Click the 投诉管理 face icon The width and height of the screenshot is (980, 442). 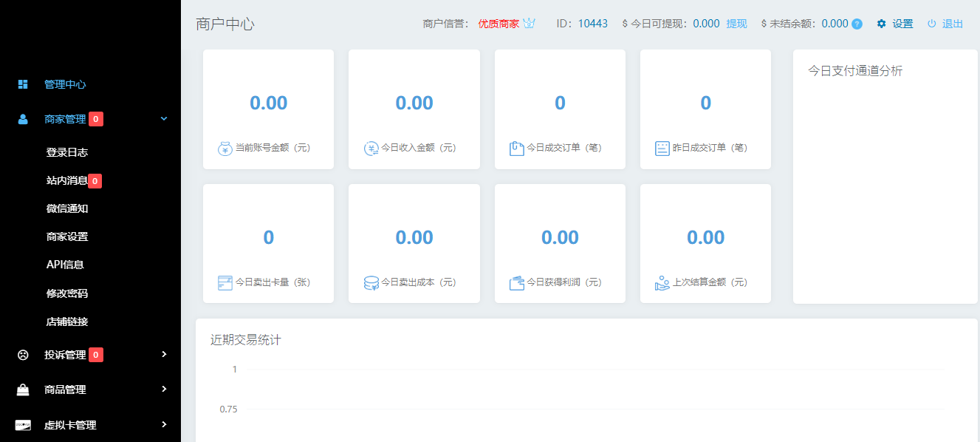click(21, 354)
